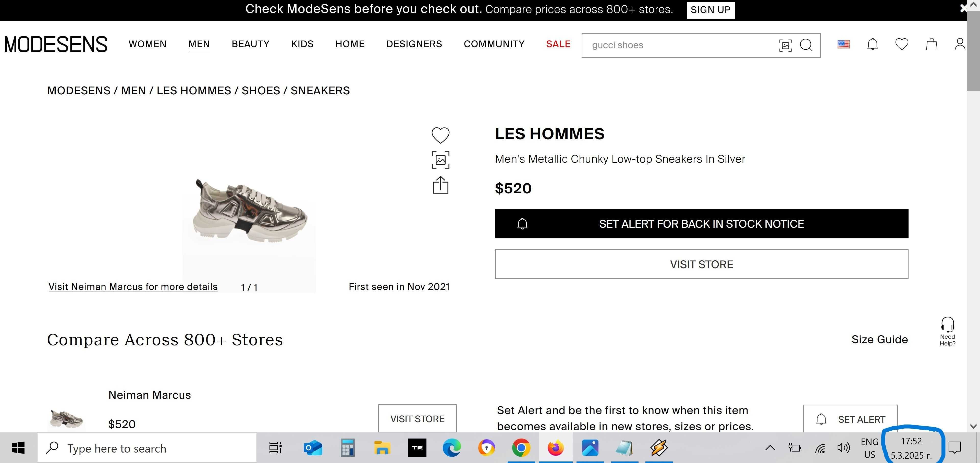Viewport: 980px width, 463px height.
Task: Open the MEN navigation menu
Action: (199, 44)
